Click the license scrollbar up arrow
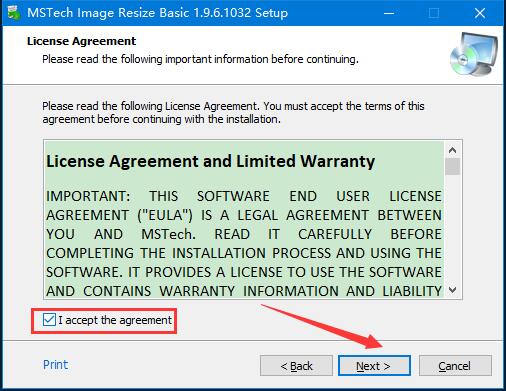This screenshot has height=391, width=506. [x=452, y=150]
